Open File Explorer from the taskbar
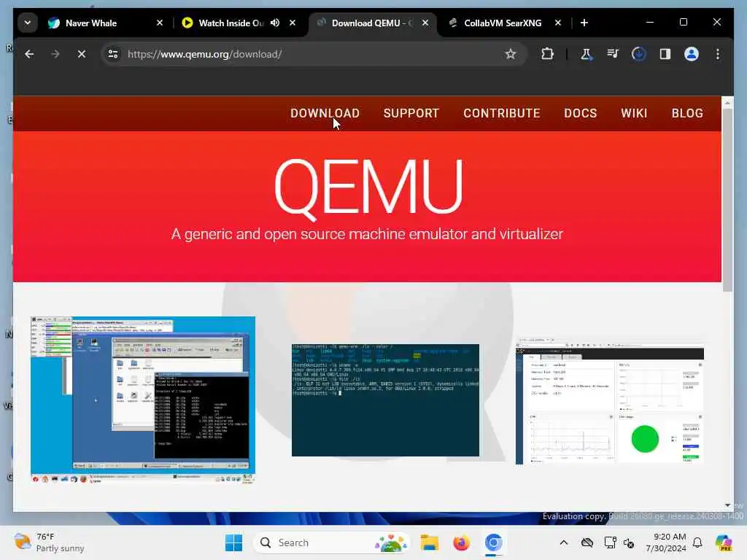The image size is (747, 560). 429,542
